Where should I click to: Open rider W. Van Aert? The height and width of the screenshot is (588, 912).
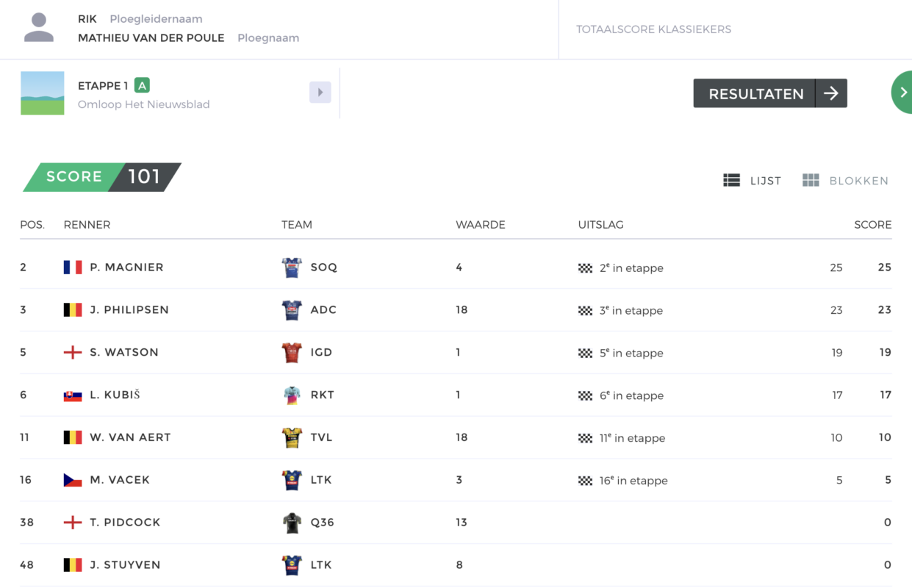click(130, 437)
